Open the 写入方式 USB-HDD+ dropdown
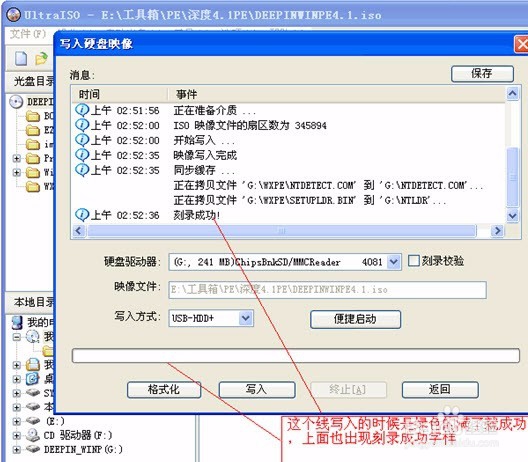 pos(246,318)
